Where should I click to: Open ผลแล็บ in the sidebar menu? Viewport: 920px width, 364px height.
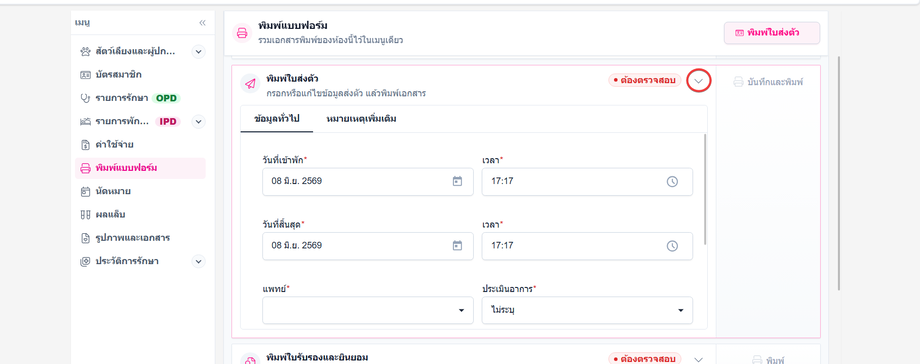coord(140,214)
